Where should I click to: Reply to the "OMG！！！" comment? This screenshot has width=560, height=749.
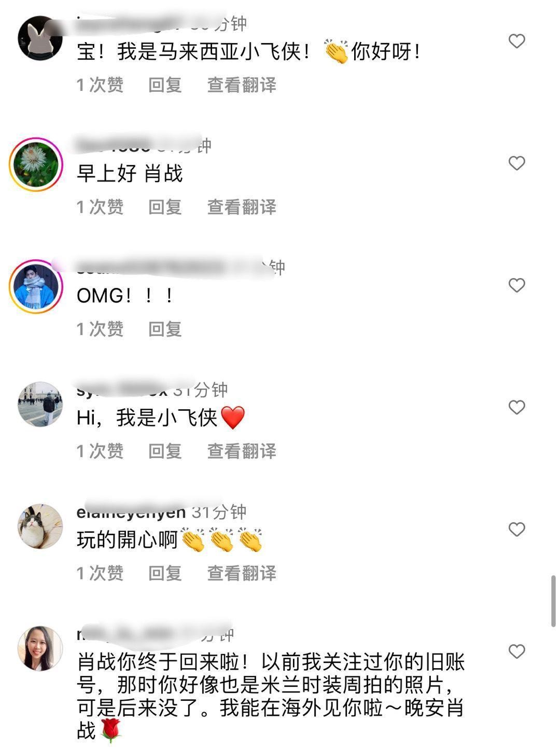pyautogui.click(x=165, y=329)
